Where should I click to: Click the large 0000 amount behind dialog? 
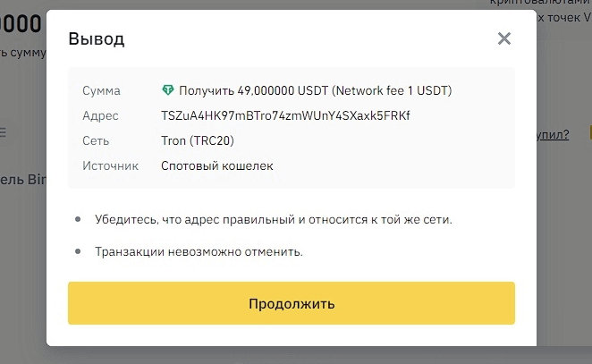tap(21, 24)
